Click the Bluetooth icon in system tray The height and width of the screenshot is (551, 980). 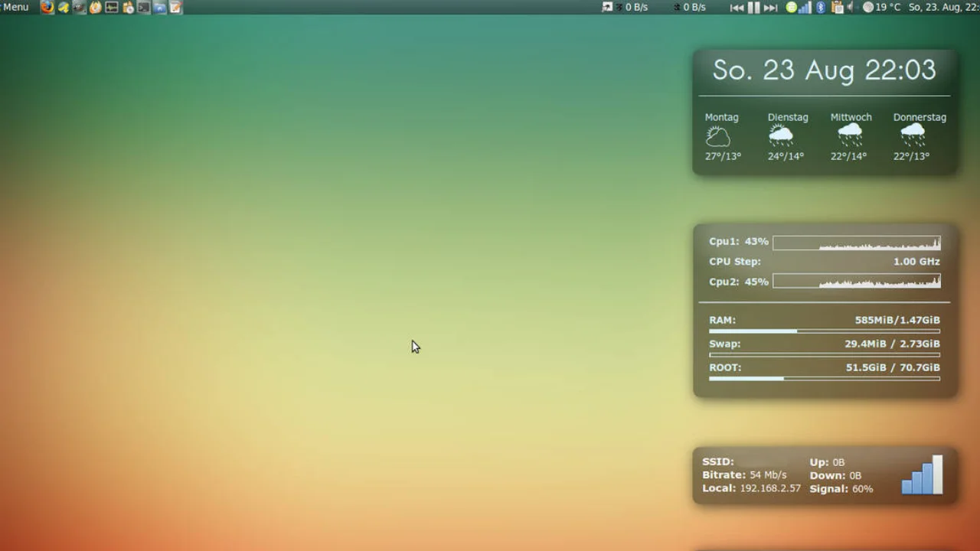pos(821,8)
